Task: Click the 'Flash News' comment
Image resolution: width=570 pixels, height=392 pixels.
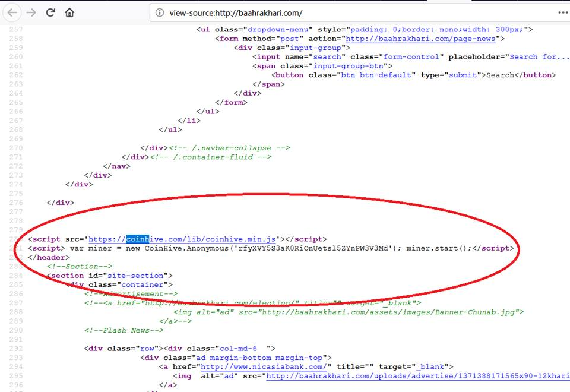Action: pos(123,330)
